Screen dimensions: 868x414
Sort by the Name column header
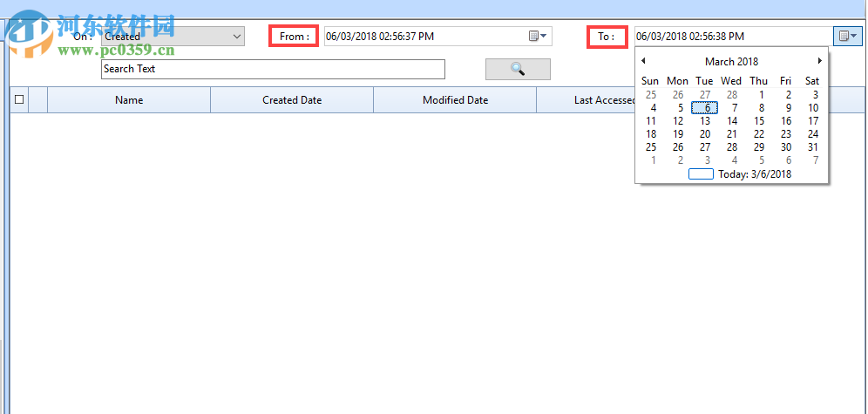[129, 100]
